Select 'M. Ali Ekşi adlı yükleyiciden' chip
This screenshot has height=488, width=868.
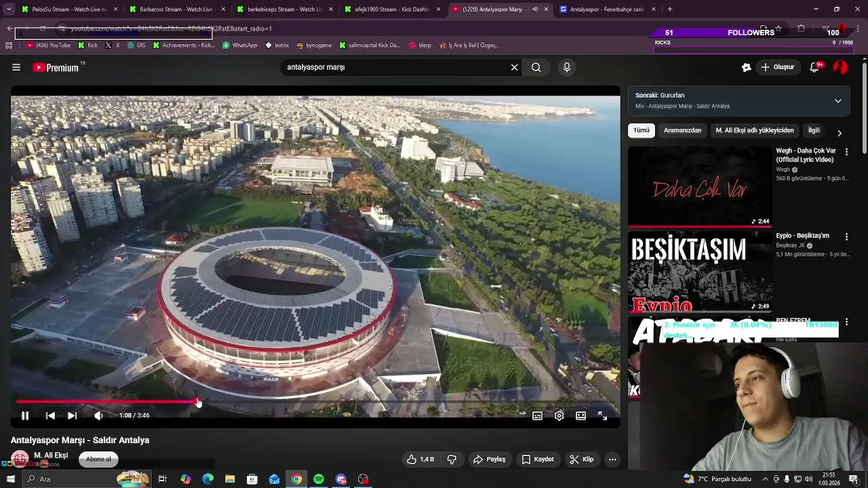pos(755,130)
